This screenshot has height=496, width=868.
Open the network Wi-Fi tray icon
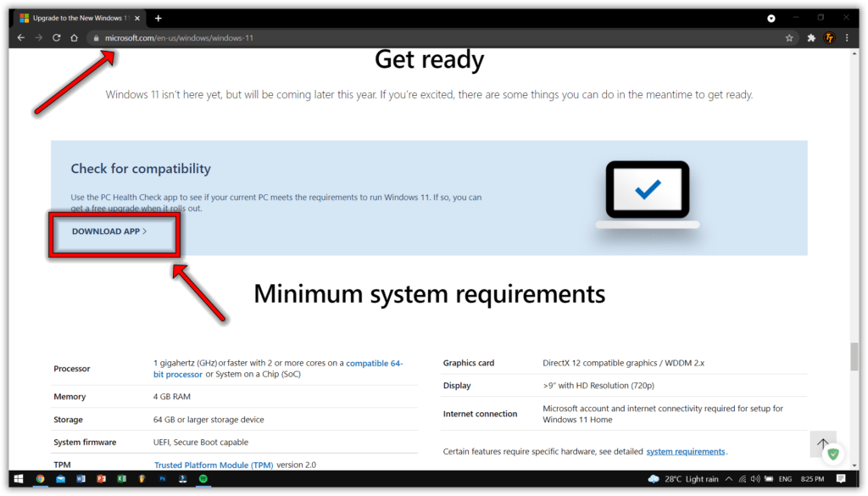[743, 479]
